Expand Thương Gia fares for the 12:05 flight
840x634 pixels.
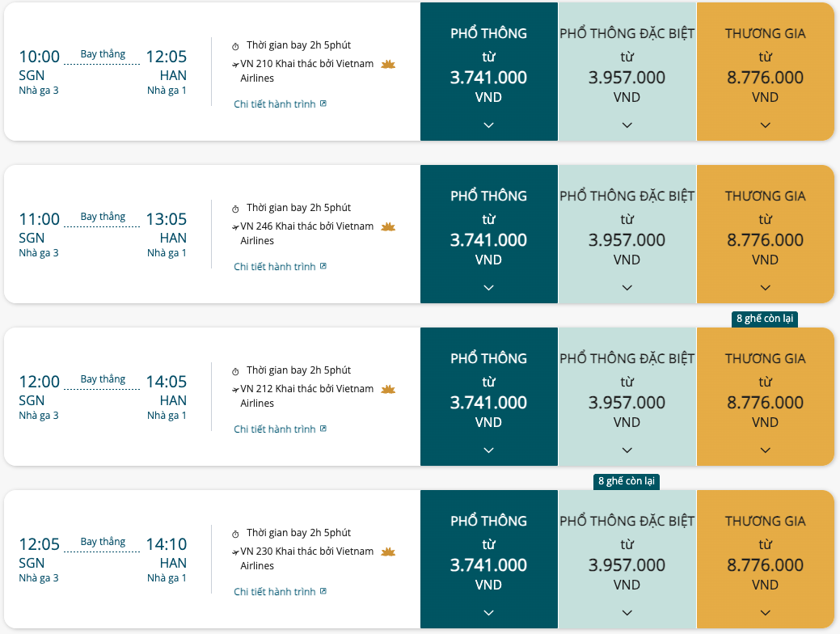tap(765, 613)
